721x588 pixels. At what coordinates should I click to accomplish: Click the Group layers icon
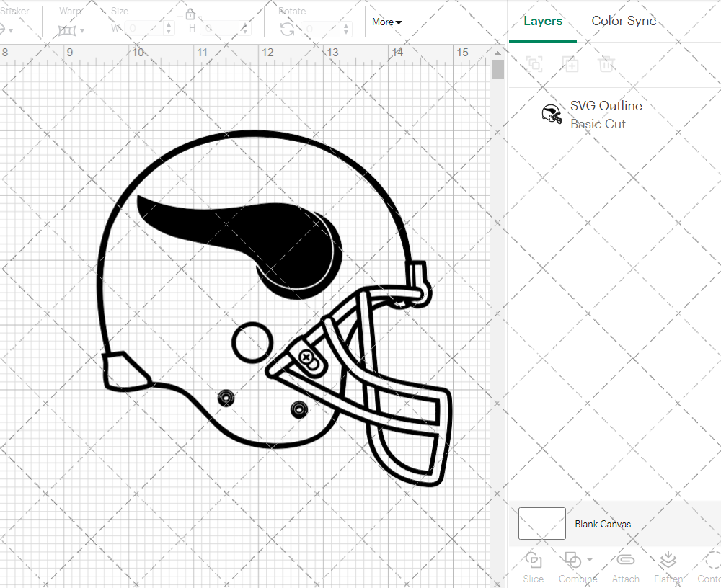click(534, 64)
